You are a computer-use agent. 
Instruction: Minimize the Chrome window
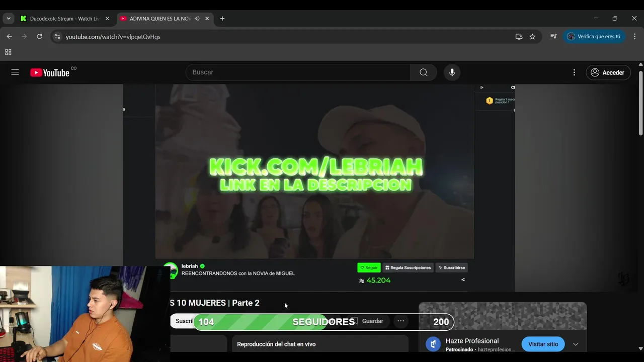point(596,19)
